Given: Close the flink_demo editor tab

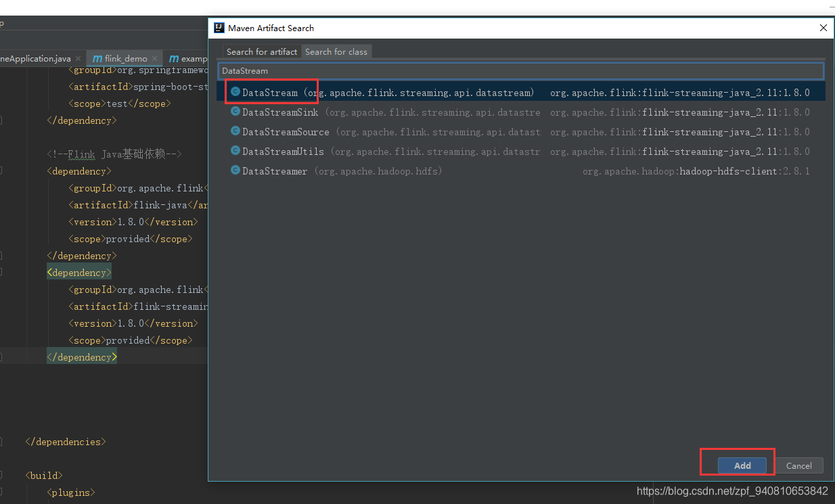Looking at the screenshot, I should point(155,59).
